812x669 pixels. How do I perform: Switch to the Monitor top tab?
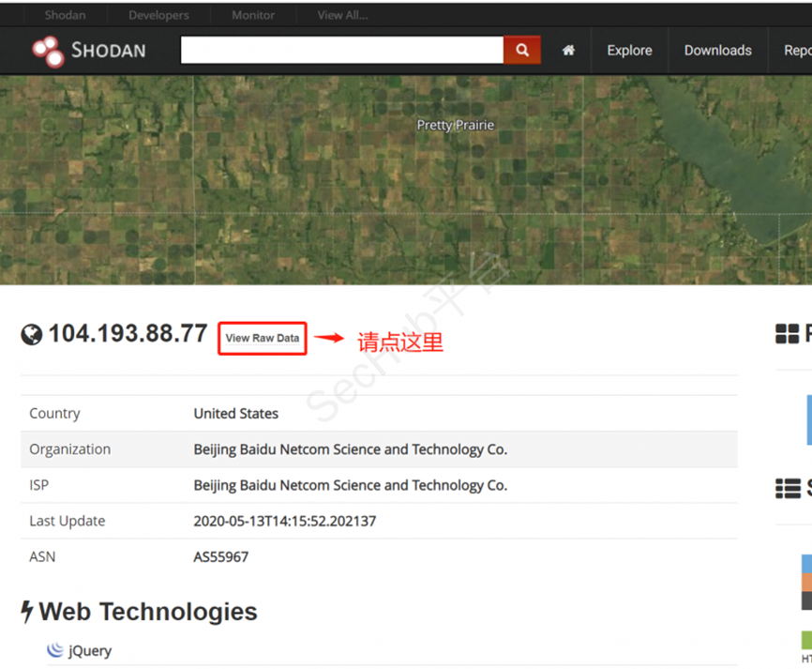pyautogui.click(x=253, y=15)
